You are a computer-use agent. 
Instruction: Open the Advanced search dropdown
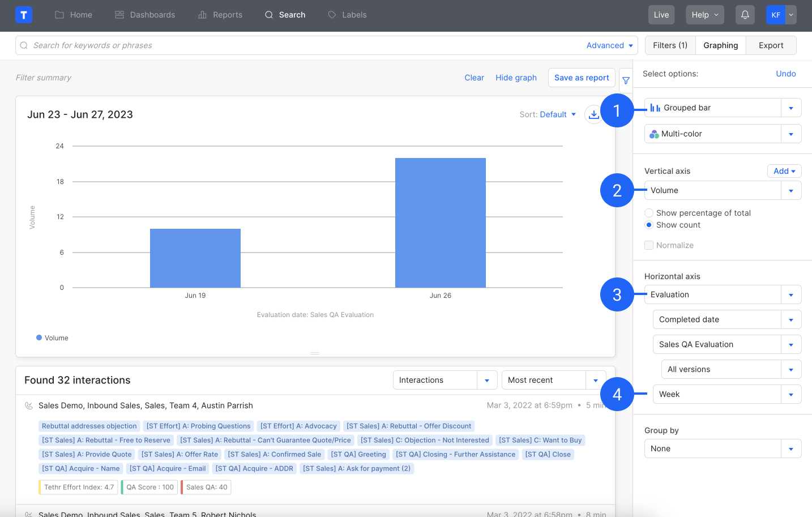pyautogui.click(x=610, y=45)
